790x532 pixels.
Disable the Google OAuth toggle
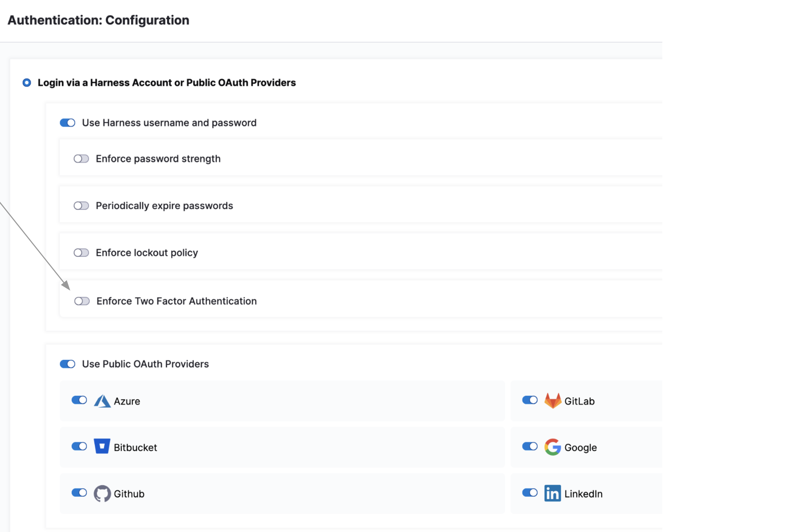[530, 446]
